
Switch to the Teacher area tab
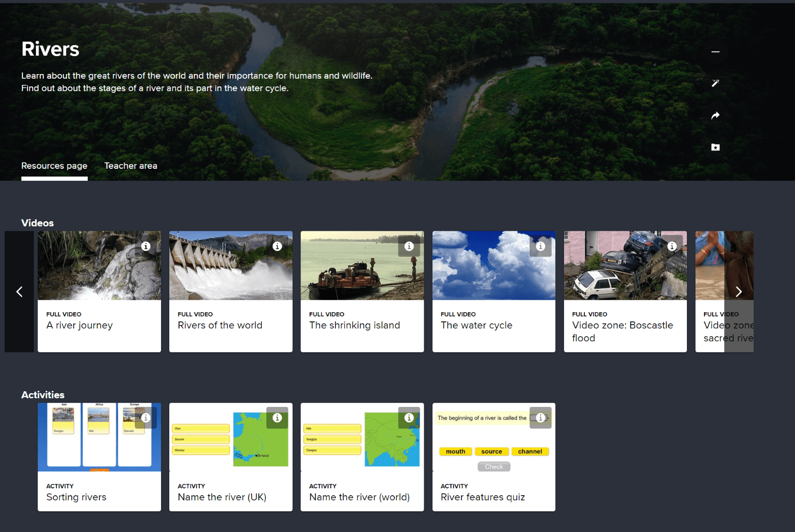click(131, 166)
